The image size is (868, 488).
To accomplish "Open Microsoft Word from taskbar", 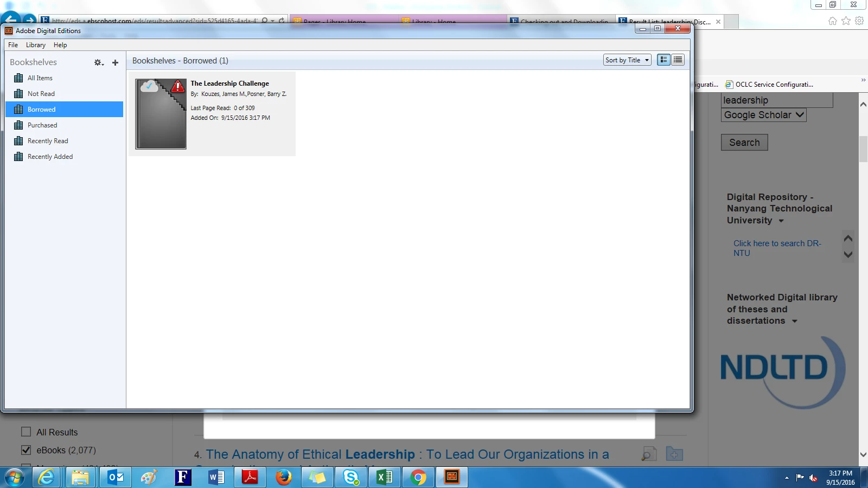I will point(216,478).
